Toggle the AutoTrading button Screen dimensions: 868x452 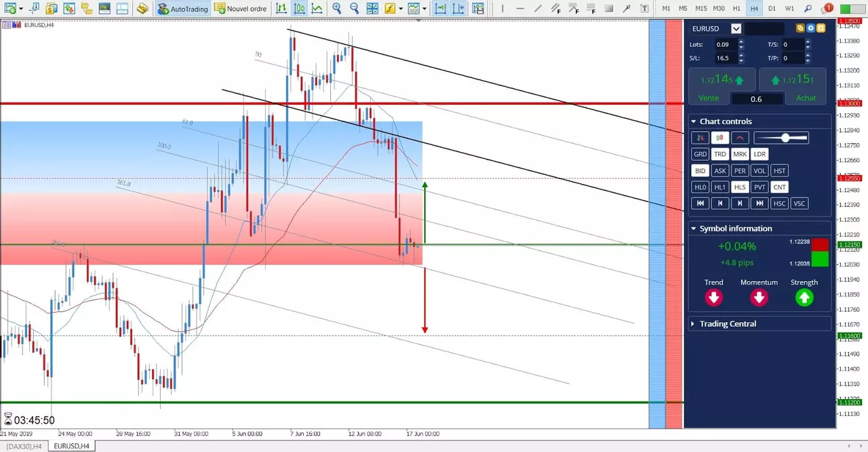(182, 9)
